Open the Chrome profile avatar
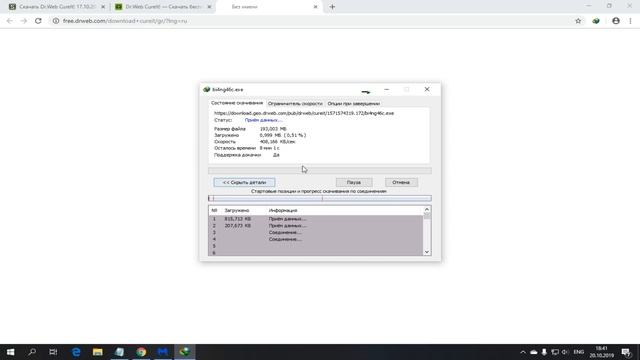 [616, 21]
